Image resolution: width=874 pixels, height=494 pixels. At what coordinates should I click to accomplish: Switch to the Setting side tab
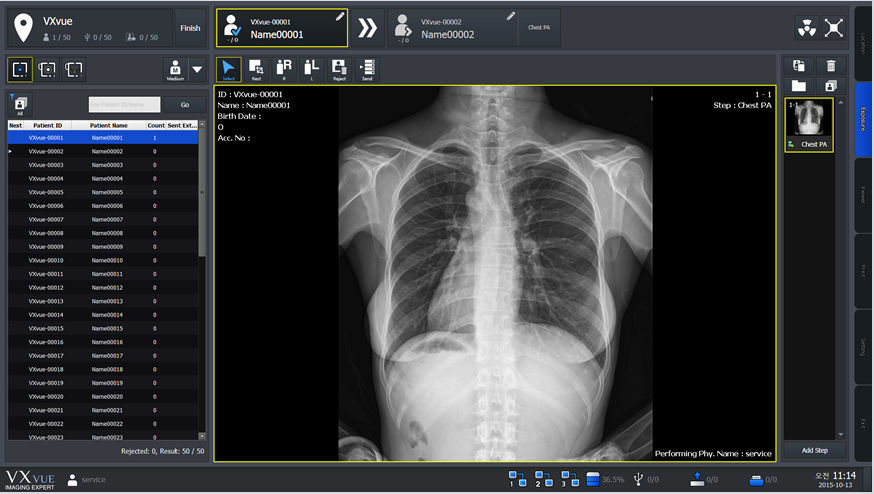pyautogui.click(x=863, y=347)
